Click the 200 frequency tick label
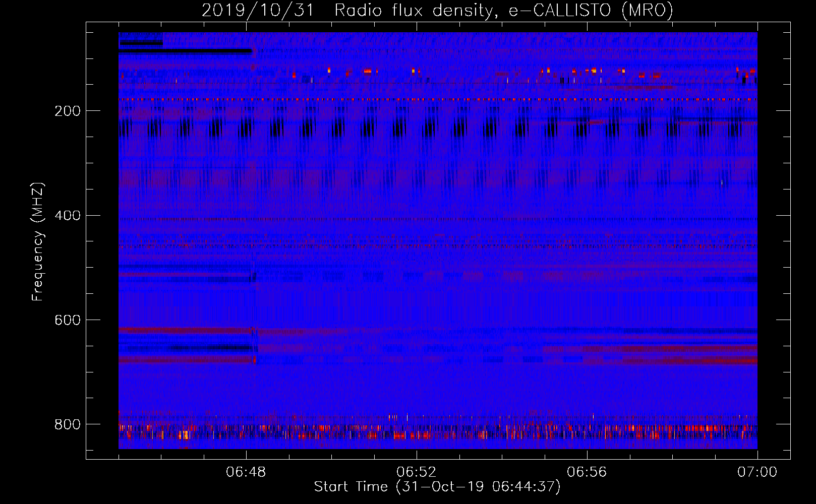The height and width of the screenshot is (504, 816). (68, 111)
